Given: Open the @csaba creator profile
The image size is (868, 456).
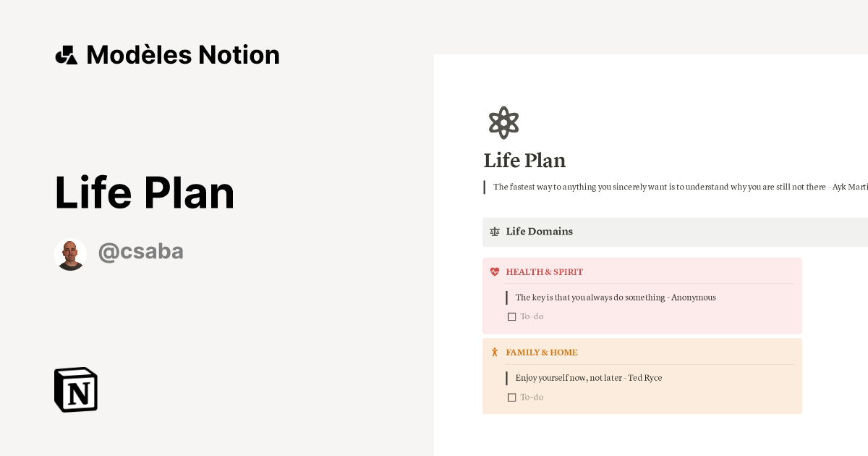Looking at the screenshot, I should (x=141, y=251).
